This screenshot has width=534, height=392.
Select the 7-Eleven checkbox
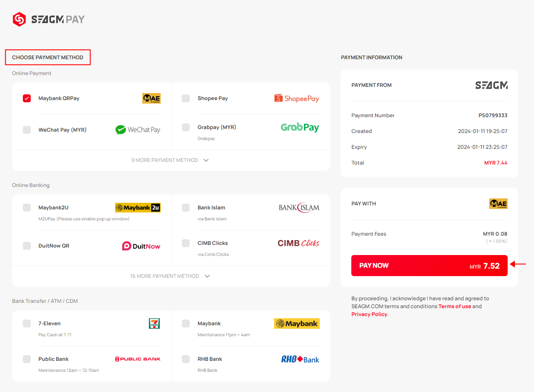tap(27, 324)
